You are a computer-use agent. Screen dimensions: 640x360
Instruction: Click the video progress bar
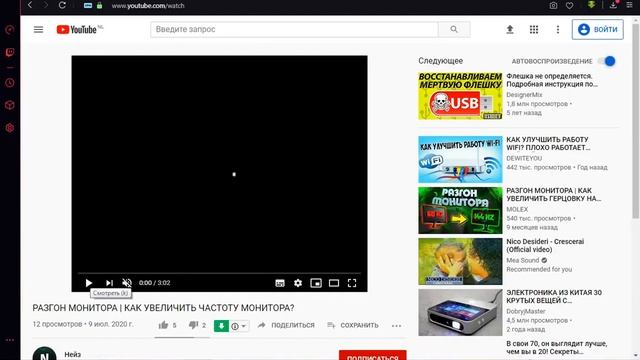[x=219, y=273]
